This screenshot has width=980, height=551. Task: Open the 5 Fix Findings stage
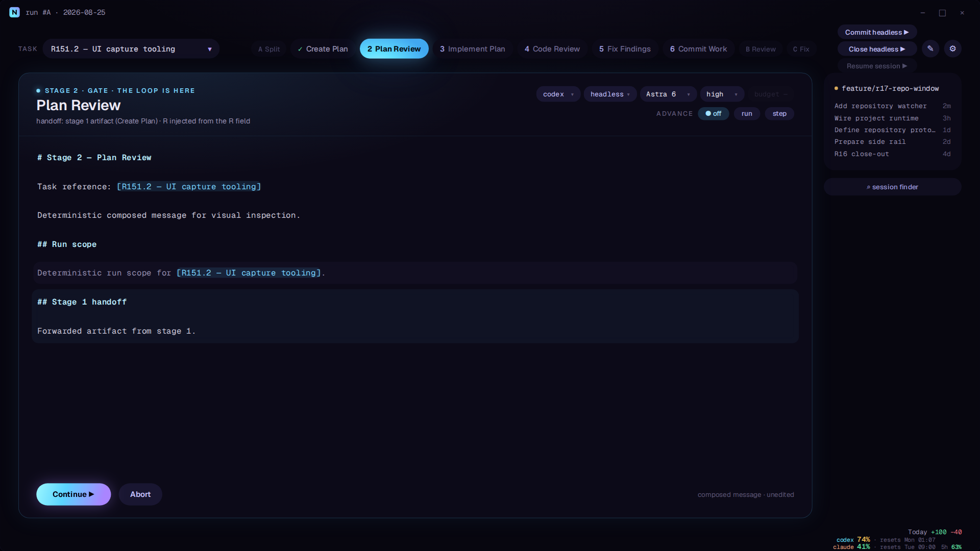[625, 49]
